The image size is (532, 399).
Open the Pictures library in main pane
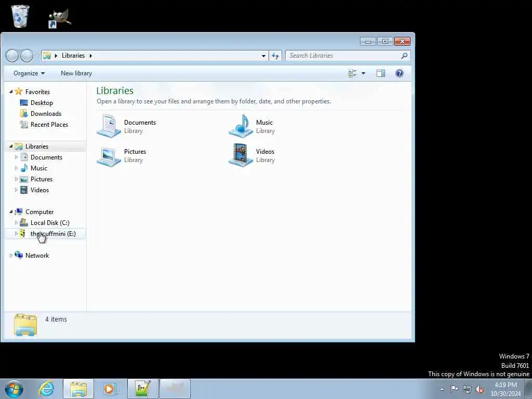pos(122,156)
